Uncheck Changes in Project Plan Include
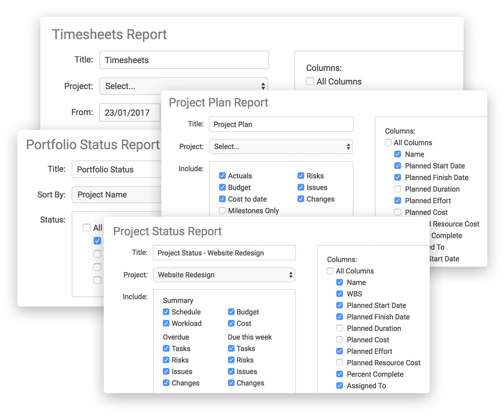This screenshot has height=420, width=504. 301,199
